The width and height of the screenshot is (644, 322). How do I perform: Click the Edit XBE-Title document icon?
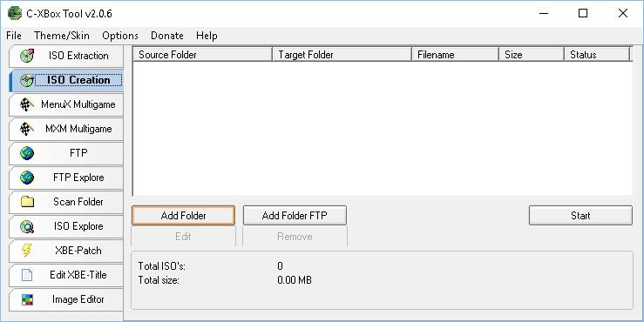pos(27,275)
